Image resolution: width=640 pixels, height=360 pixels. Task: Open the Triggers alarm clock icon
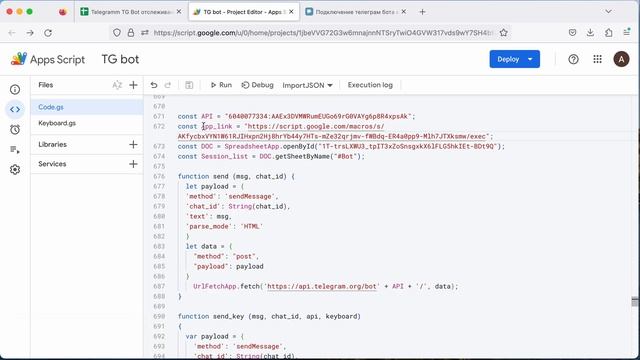click(15, 129)
